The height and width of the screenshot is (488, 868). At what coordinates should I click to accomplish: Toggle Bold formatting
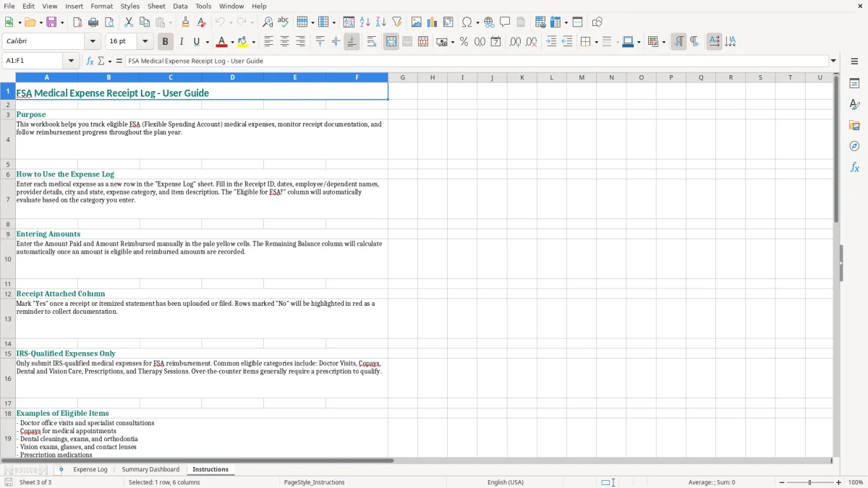(x=166, y=42)
